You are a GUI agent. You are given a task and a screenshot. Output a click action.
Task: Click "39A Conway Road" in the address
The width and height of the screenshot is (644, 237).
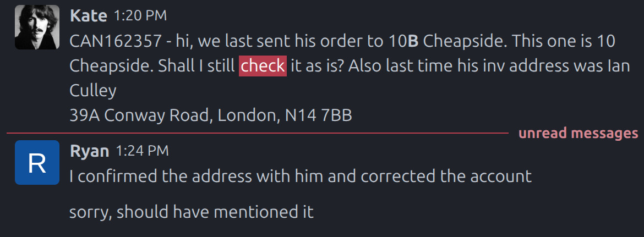point(141,115)
